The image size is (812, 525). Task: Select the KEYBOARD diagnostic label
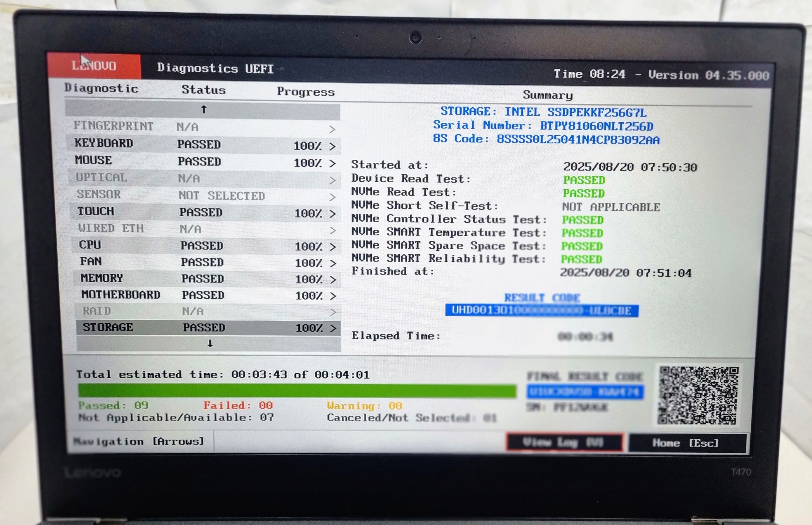click(104, 143)
